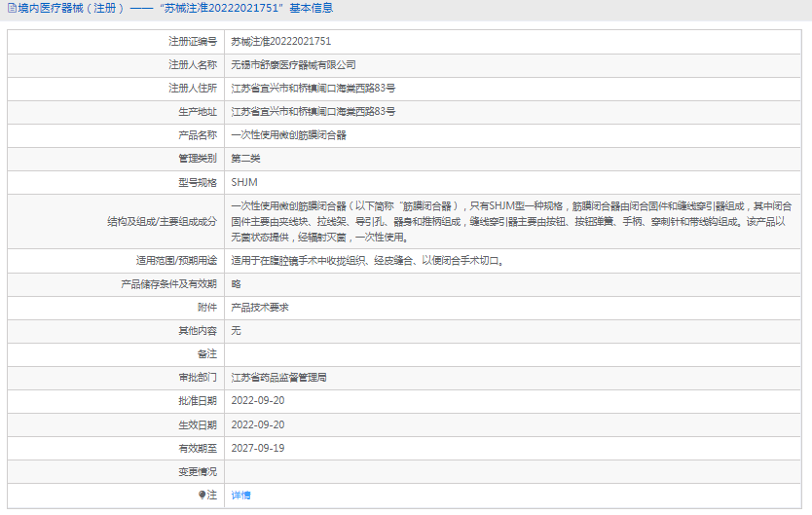Click the 批准日期 label

(198, 401)
